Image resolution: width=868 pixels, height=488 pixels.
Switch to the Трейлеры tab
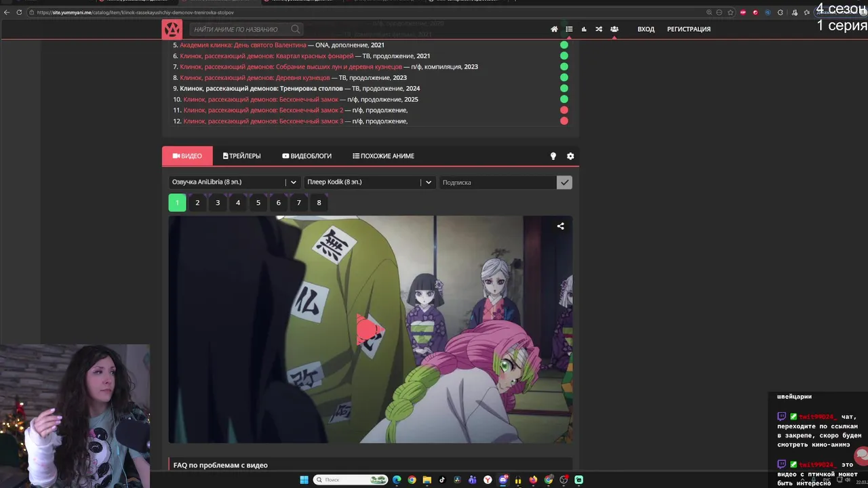click(x=242, y=156)
